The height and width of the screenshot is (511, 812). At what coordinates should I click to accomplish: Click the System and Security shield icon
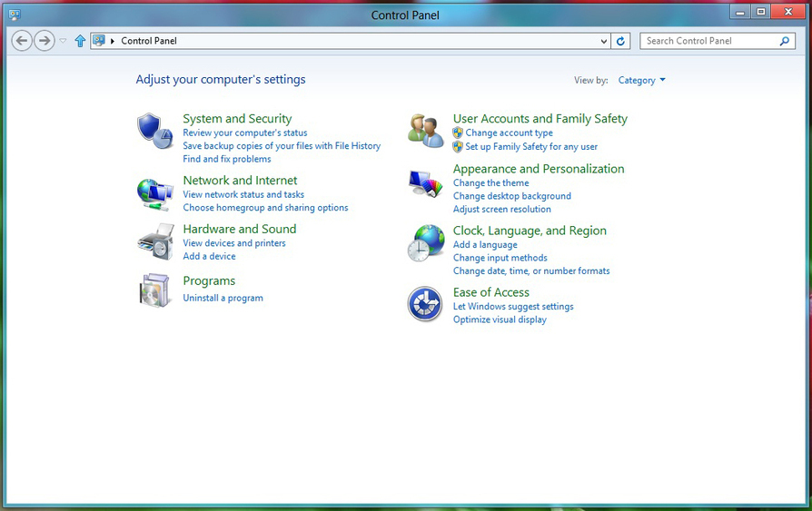tap(154, 131)
